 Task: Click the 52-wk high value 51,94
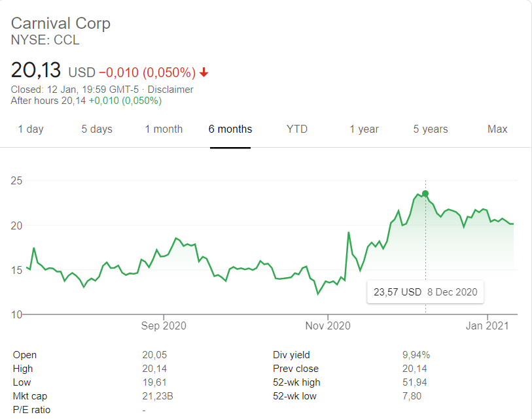pos(415,382)
